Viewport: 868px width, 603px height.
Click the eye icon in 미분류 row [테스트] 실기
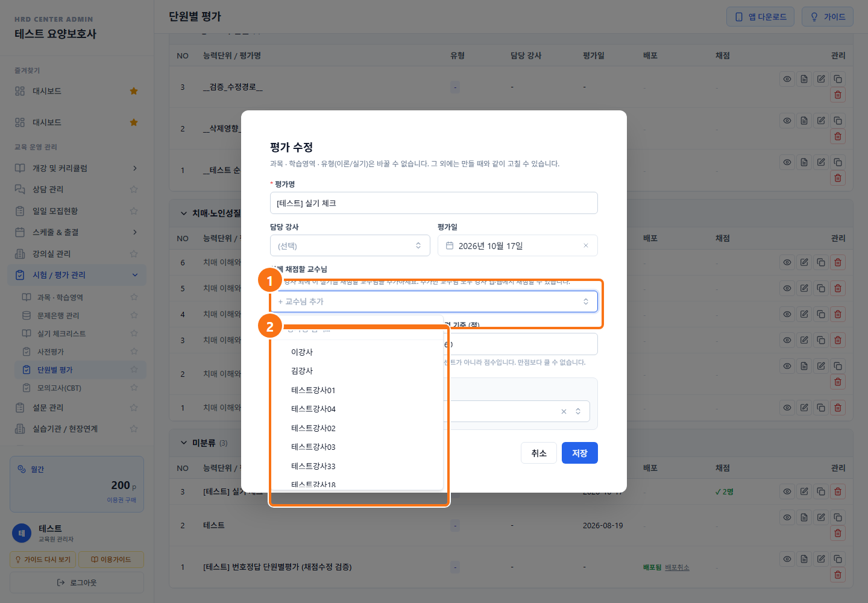(x=787, y=491)
